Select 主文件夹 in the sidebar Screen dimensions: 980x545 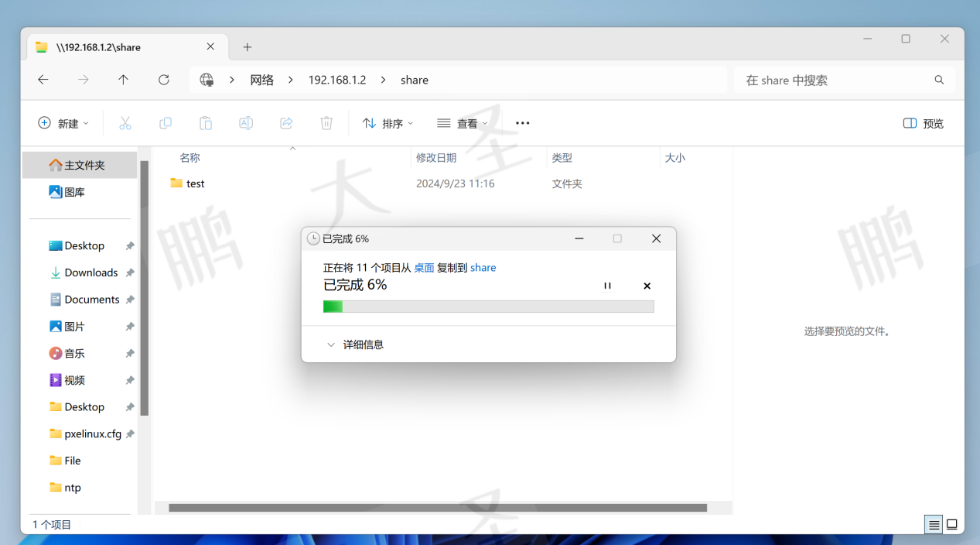pos(80,165)
